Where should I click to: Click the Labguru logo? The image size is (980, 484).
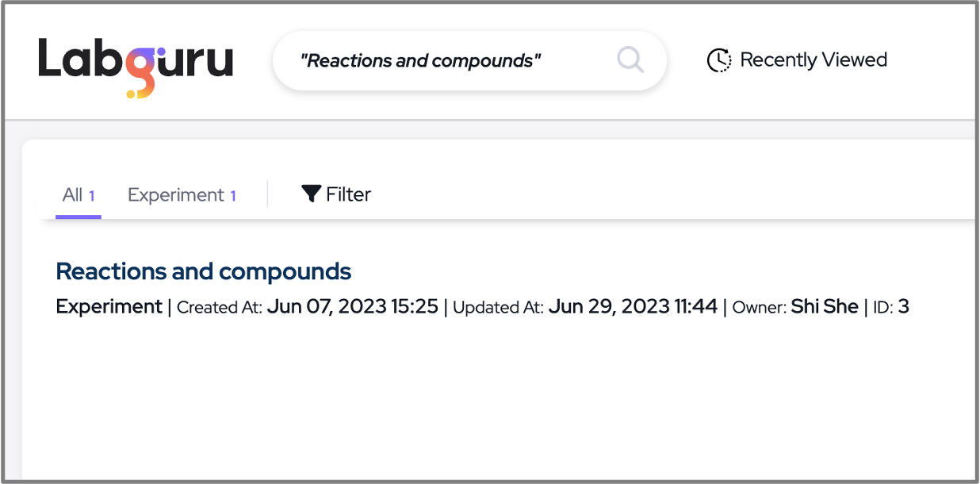tap(136, 65)
